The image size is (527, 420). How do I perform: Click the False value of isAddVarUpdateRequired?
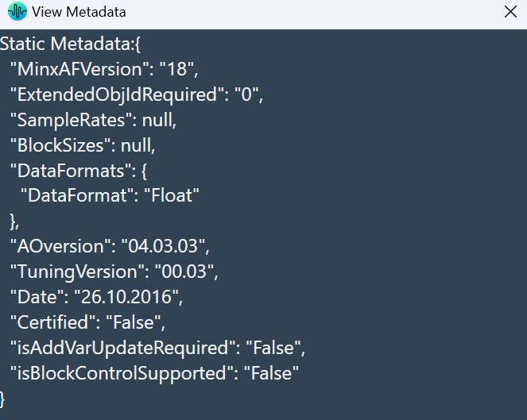(276, 348)
